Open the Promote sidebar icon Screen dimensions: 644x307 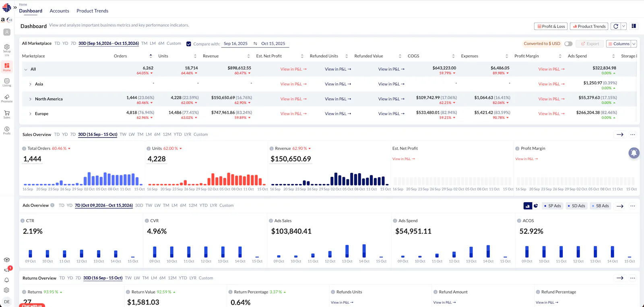[x=7, y=98]
